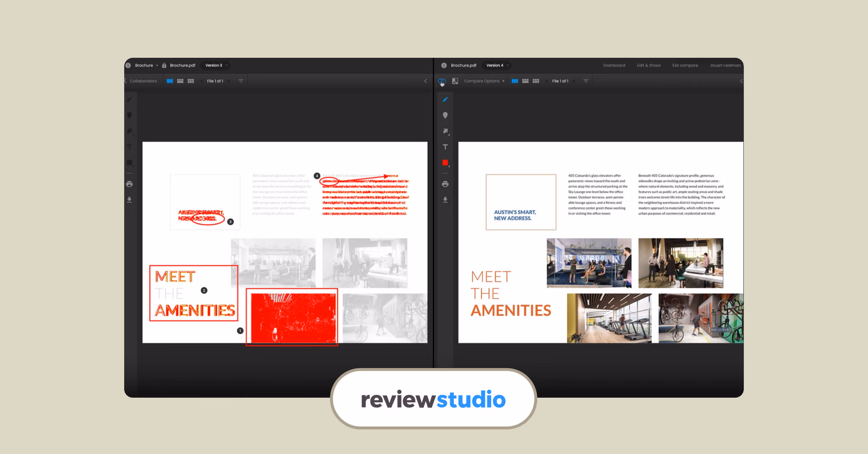This screenshot has height=454, width=868.
Task: Select the pencil draw tool in right pane
Action: (x=445, y=100)
